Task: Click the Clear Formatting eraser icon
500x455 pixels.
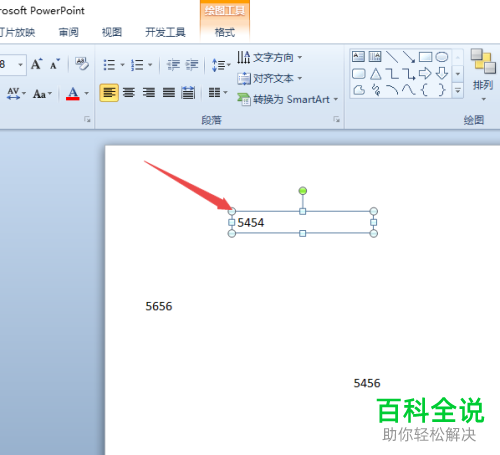Action: [x=82, y=64]
